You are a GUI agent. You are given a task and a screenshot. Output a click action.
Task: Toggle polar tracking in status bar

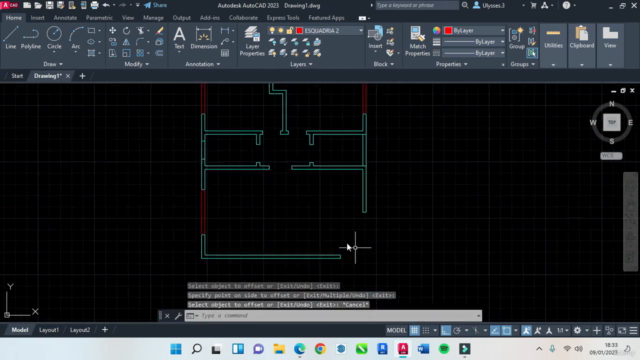click(457, 330)
